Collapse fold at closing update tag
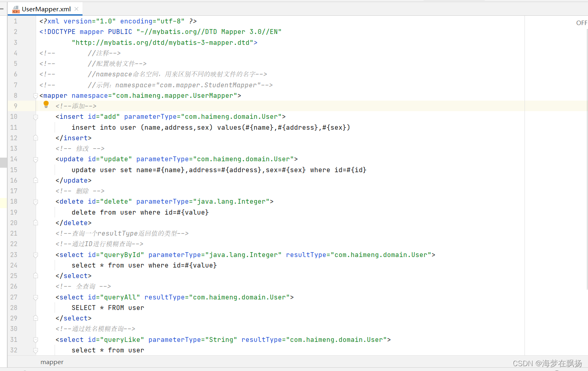 coord(36,181)
